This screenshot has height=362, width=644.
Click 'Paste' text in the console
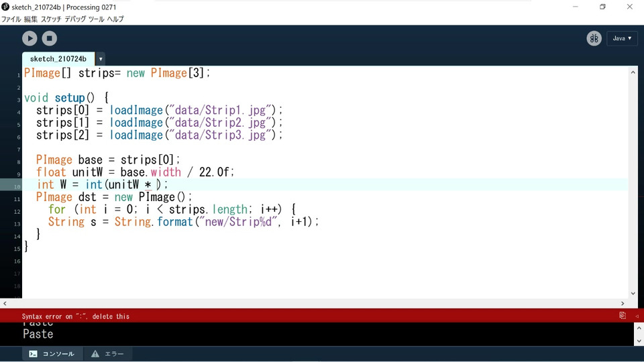pos(38,334)
